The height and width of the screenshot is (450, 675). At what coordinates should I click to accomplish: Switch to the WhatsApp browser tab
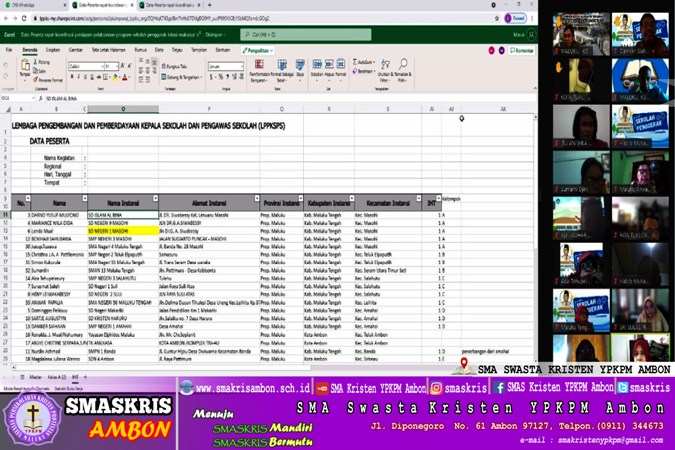coord(34,5)
